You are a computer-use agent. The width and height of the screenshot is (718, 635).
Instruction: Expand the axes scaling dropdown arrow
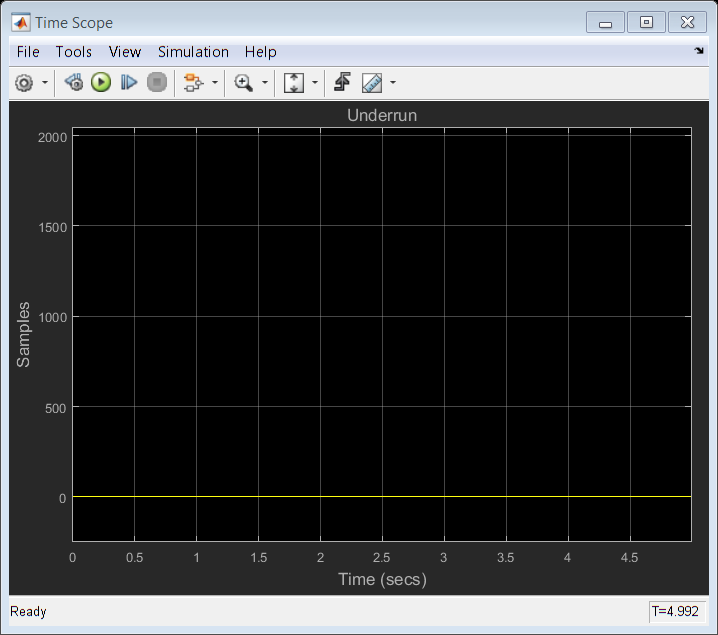315,83
